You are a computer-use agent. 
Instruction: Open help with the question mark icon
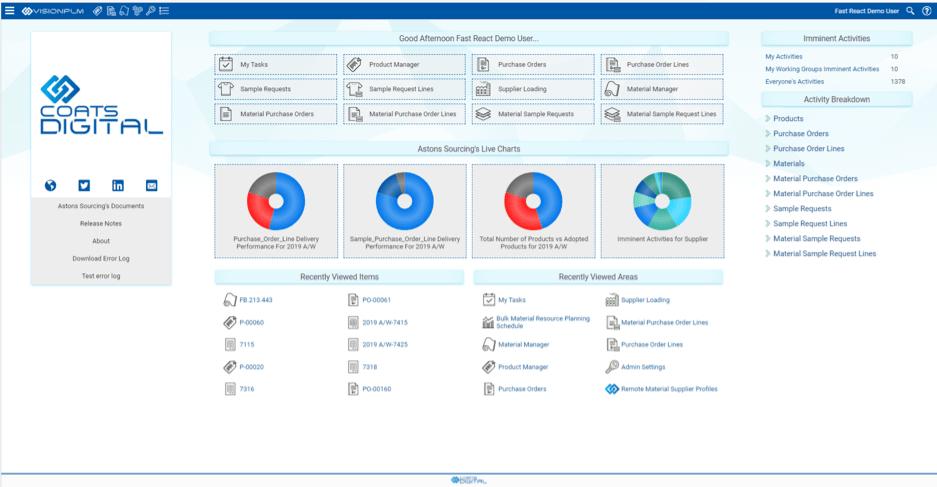[x=926, y=11]
